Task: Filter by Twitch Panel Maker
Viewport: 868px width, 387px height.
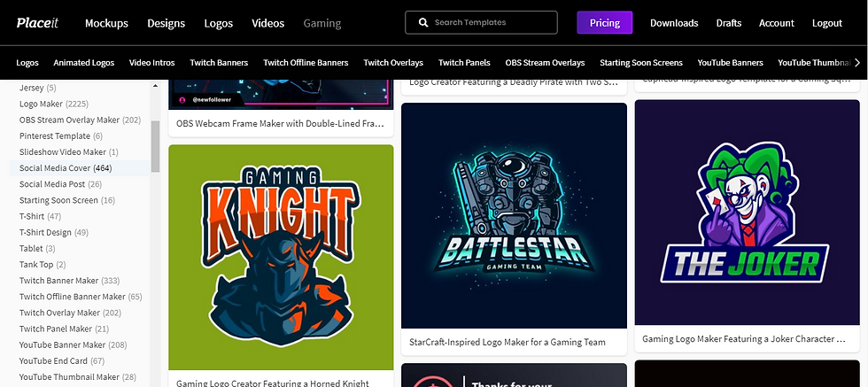Action: 64,329
